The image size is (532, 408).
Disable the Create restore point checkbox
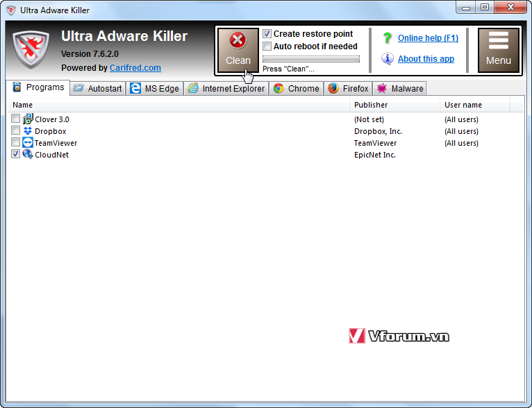tap(267, 34)
